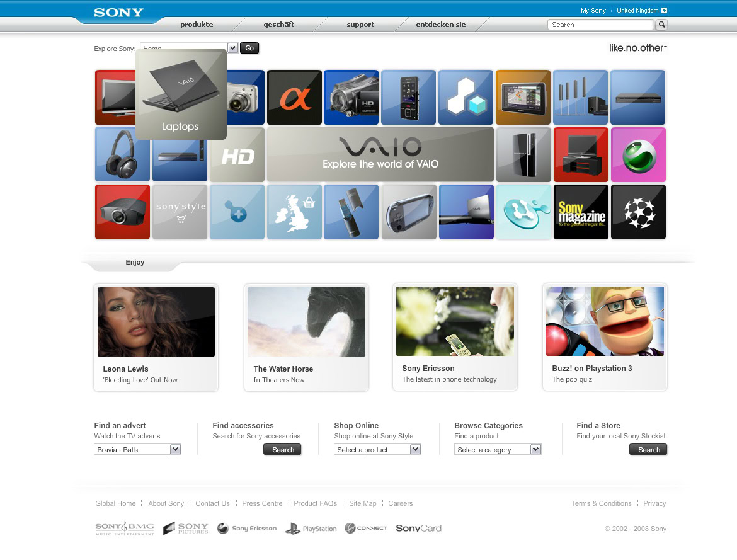Open the Sony Ericsson green orb tile
The height and width of the screenshot is (560, 737).
point(638,155)
